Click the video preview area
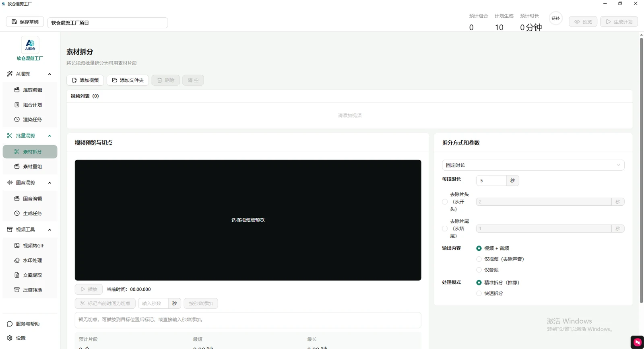 tap(248, 220)
